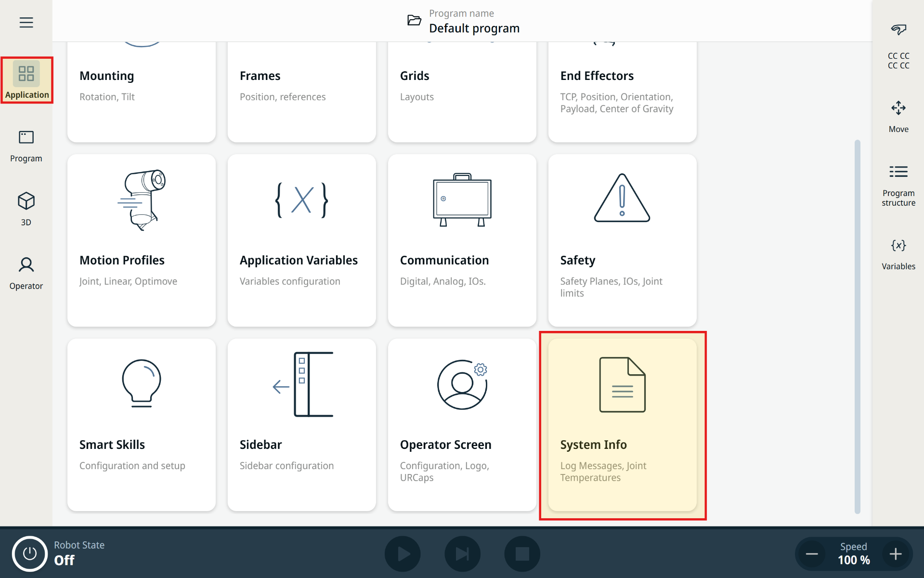Click the robot arm status icon

click(898, 30)
